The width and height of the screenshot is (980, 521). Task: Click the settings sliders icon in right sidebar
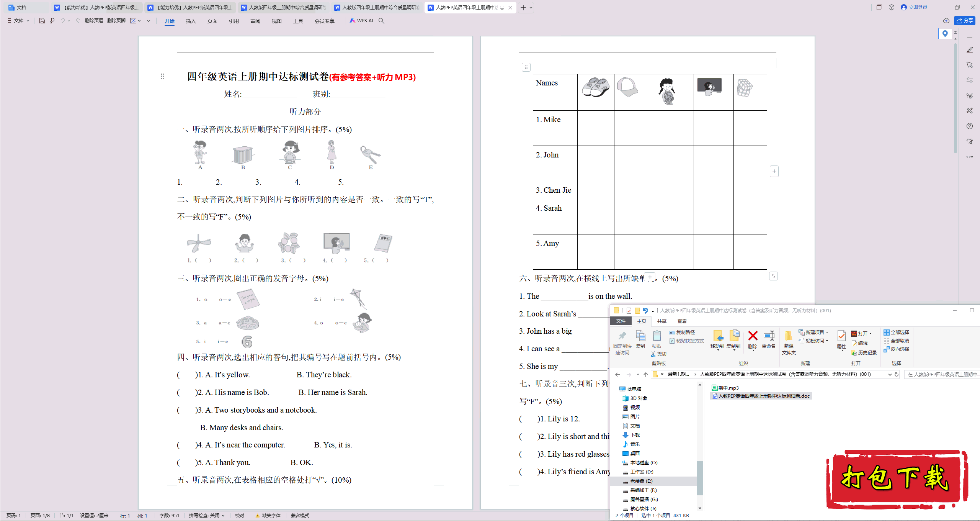[970, 80]
